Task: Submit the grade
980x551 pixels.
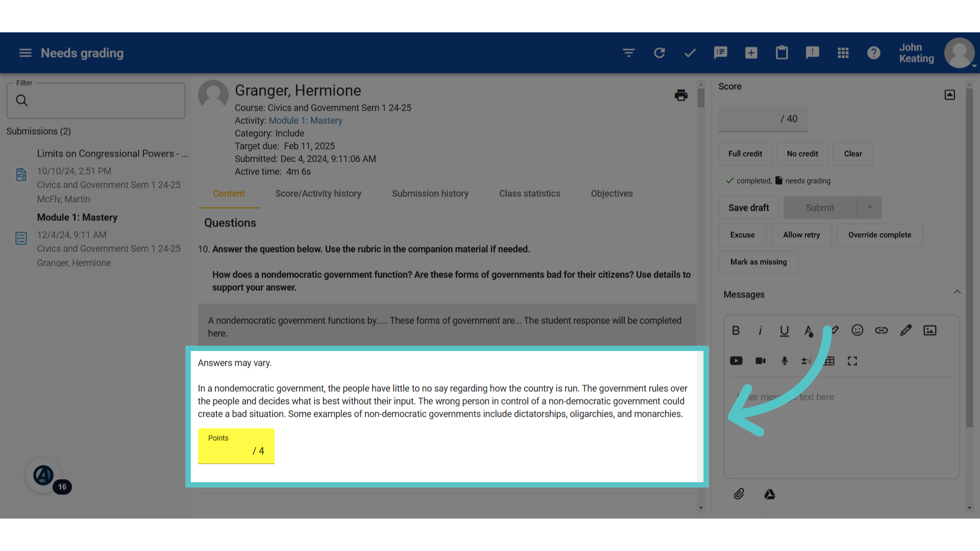Action: click(820, 208)
